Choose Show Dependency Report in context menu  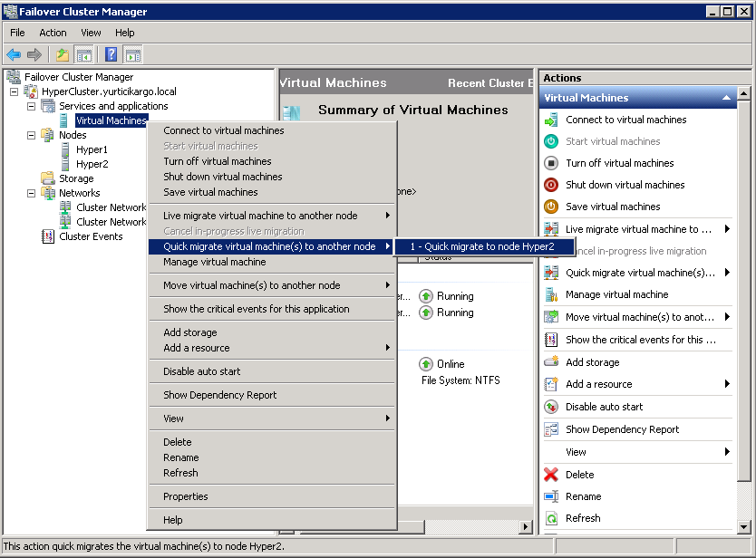[x=219, y=395]
